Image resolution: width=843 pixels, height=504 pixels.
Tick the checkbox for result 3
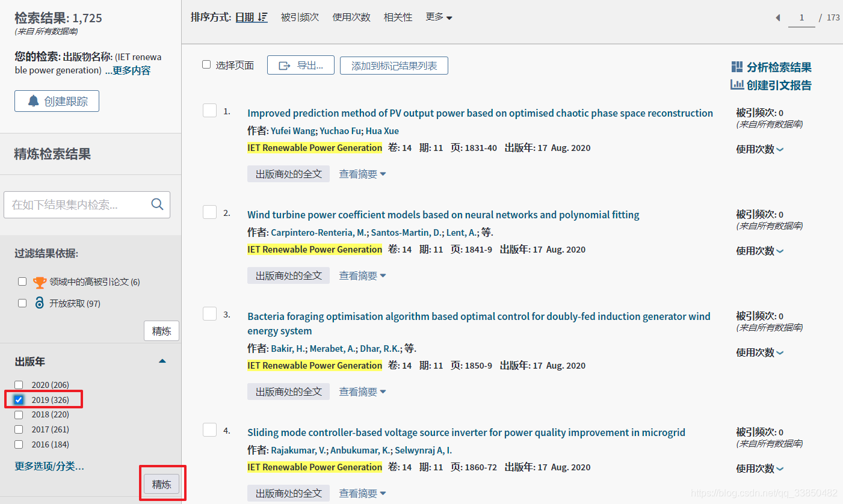coord(209,314)
